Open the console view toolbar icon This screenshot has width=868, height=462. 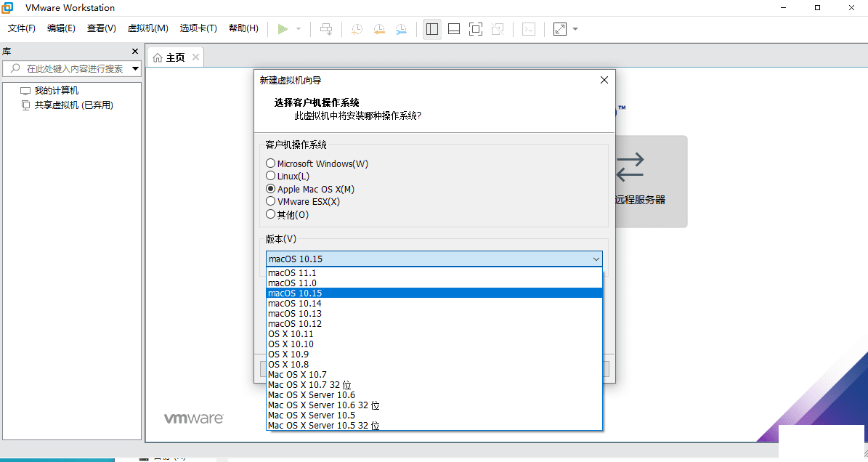point(529,29)
